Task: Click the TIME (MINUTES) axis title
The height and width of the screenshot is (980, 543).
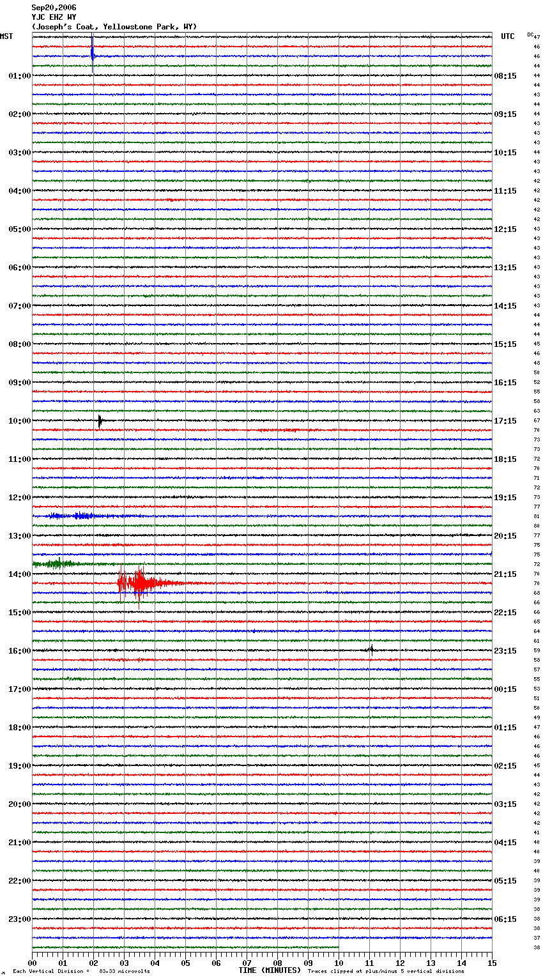Action: (270, 970)
